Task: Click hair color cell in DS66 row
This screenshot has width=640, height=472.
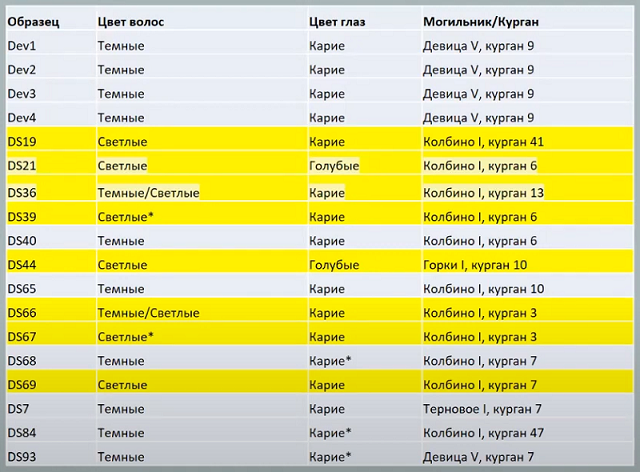Action: point(148,313)
